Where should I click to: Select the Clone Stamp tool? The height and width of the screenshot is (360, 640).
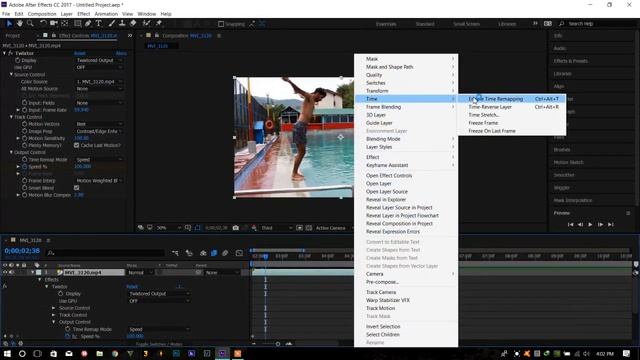pos(122,24)
